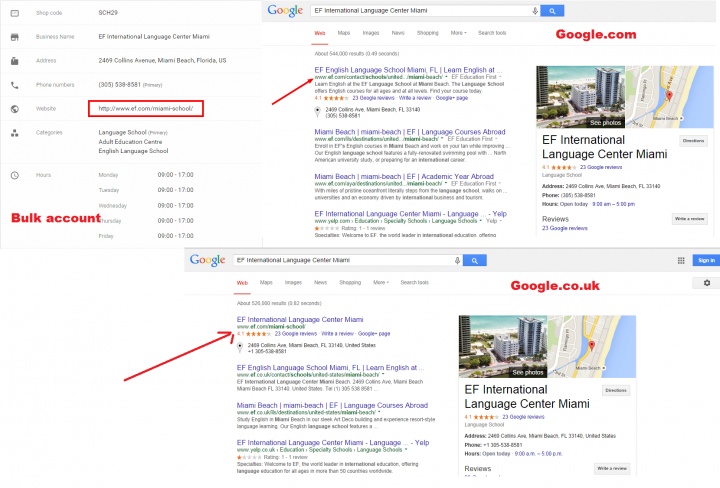This screenshot has height=488, width=720.
Task: Click hours 9:00 am – 5:00 pm link in Google.com panel
Action: click(x=613, y=204)
